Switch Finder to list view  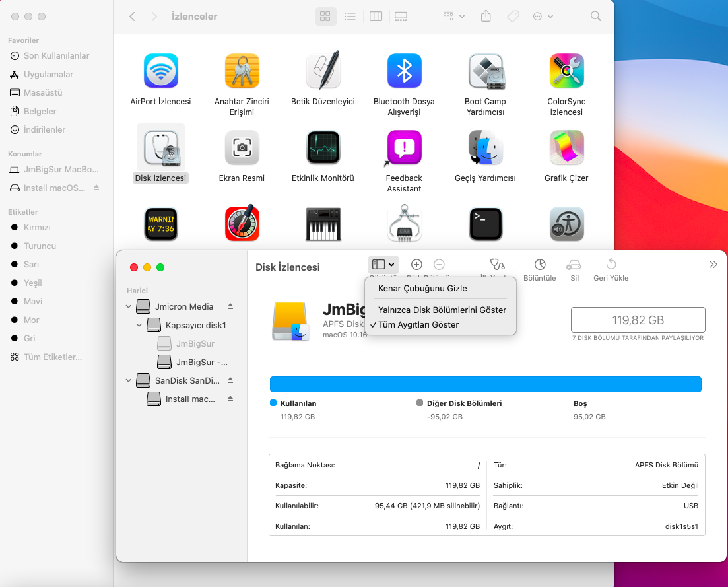[x=350, y=17]
